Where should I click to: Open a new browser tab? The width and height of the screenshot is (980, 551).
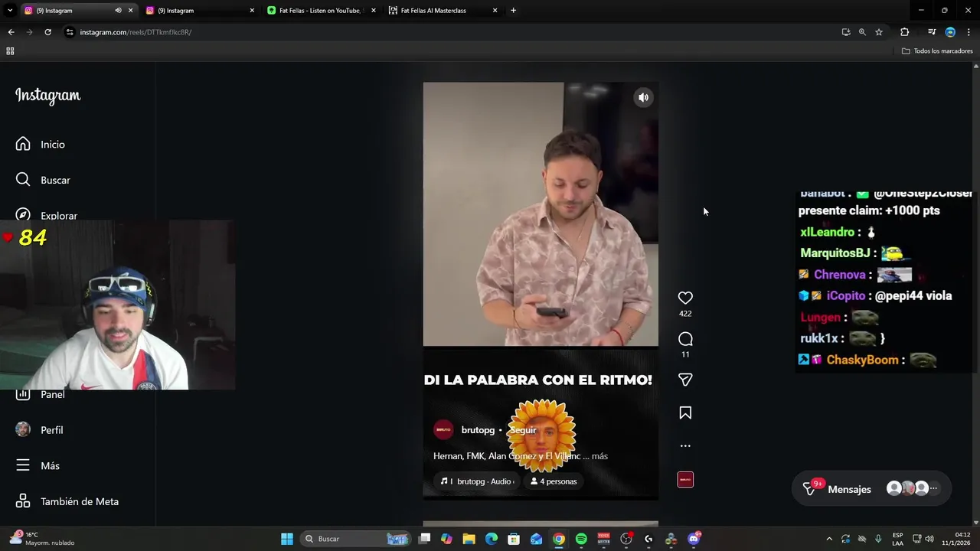pyautogui.click(x=513, y=11)
